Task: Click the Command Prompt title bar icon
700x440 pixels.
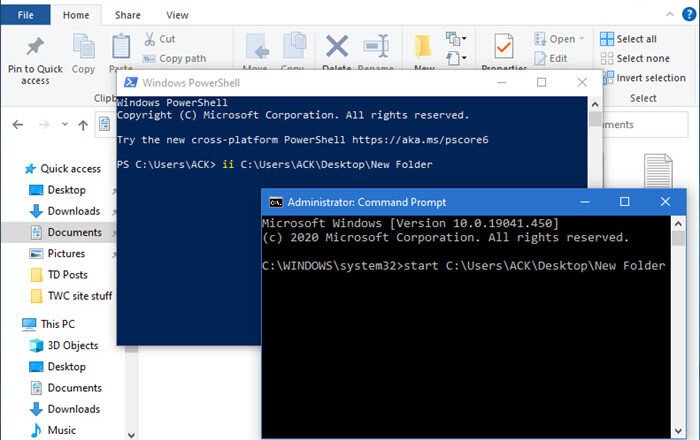Action: click(x=276, y=202)
